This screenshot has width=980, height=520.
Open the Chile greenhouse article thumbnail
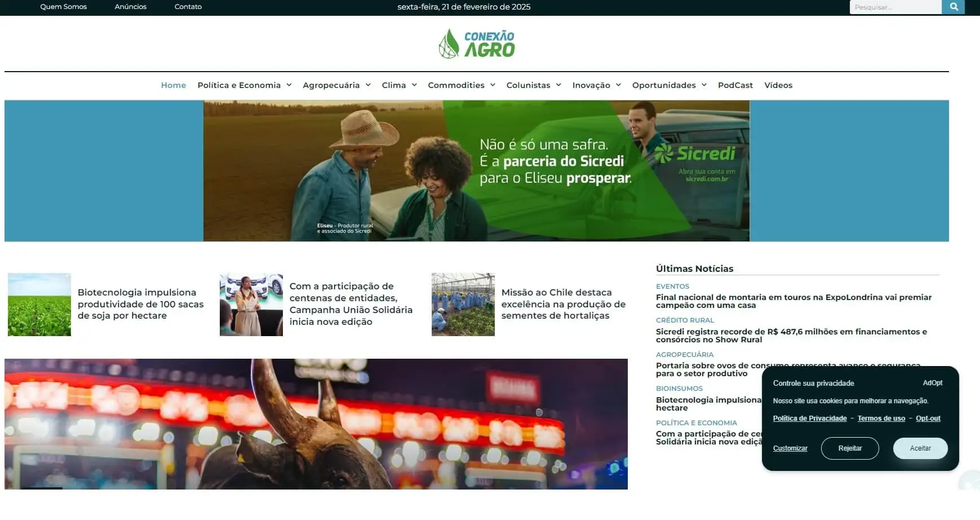pyautogui.click(x=463, y=305)
